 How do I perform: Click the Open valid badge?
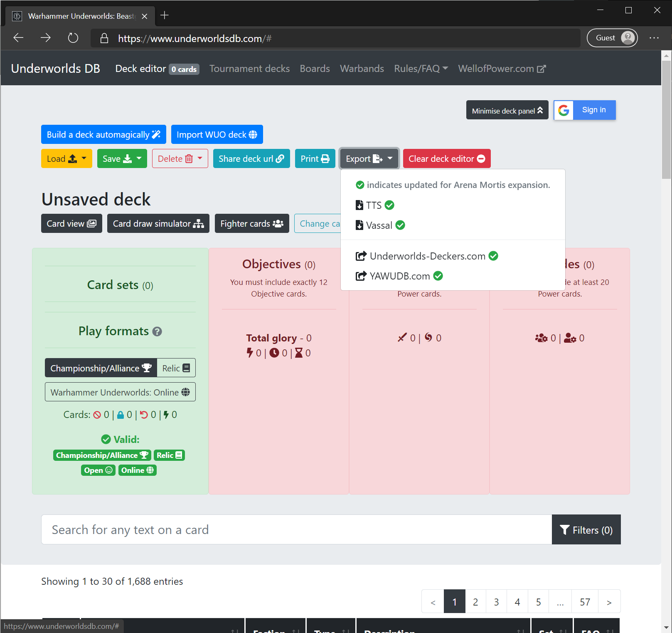coord(98,470)
